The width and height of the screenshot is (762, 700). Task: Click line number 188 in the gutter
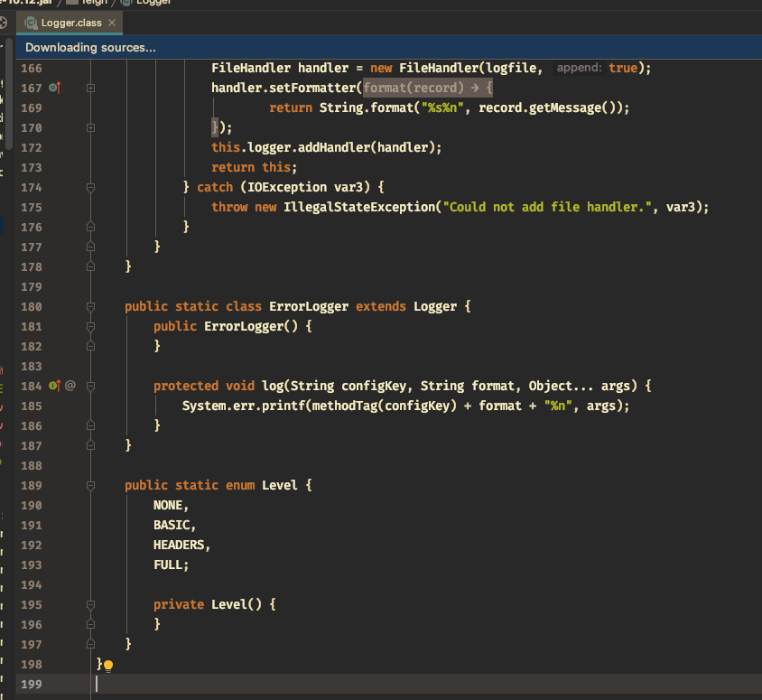tap(32, 466)
